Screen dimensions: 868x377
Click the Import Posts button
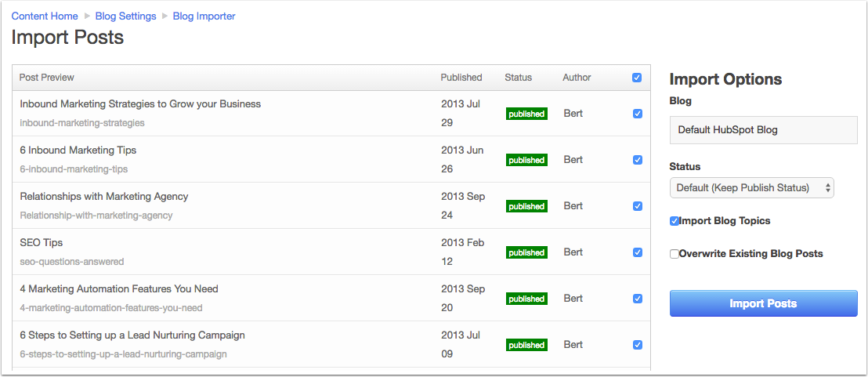763,303
